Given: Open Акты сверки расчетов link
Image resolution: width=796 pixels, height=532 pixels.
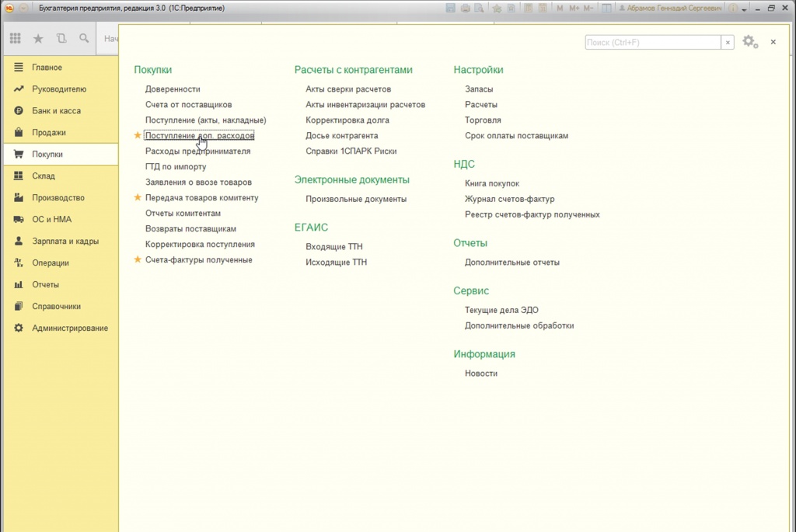Looking at the screenshot, I should (x=348, y=89).
